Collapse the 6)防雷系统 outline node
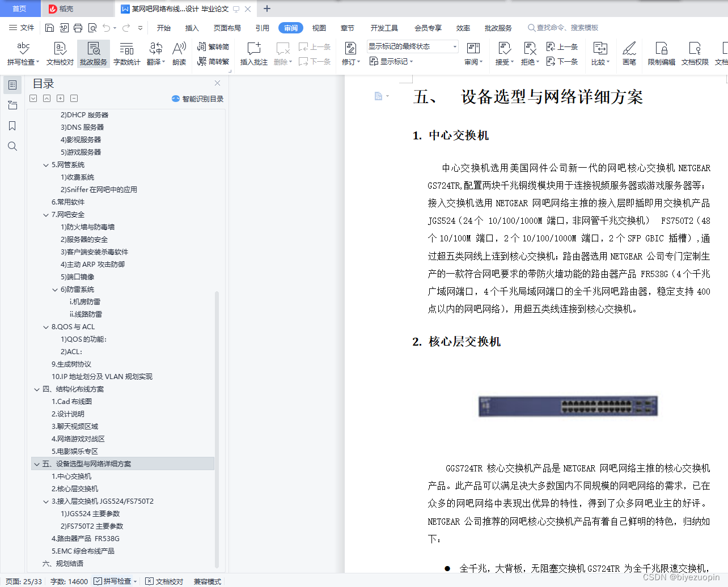The width and height of the screenshot is (728, 587). [x=55, y=290]
